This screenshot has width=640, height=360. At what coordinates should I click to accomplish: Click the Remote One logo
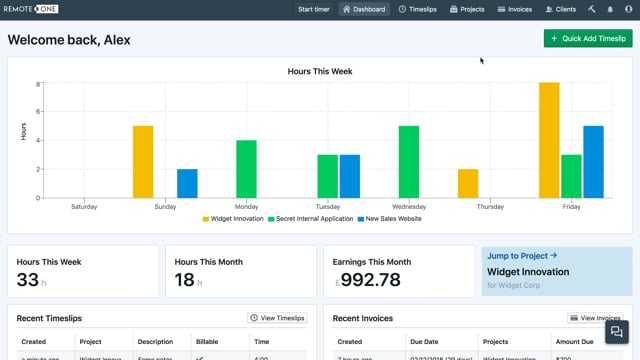31,9
